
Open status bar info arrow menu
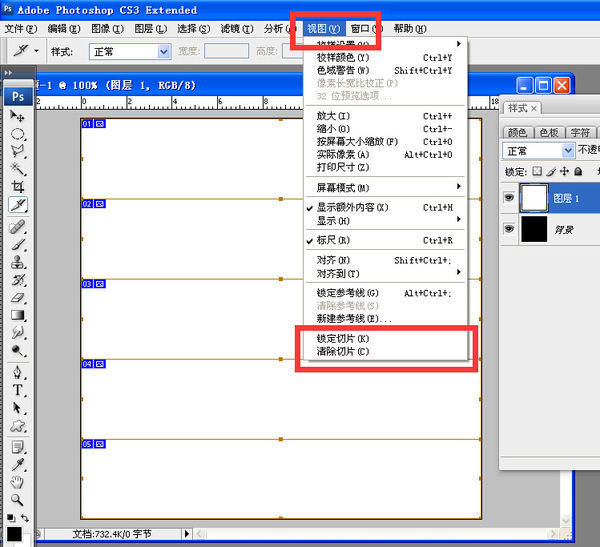(x=186, y=533)
